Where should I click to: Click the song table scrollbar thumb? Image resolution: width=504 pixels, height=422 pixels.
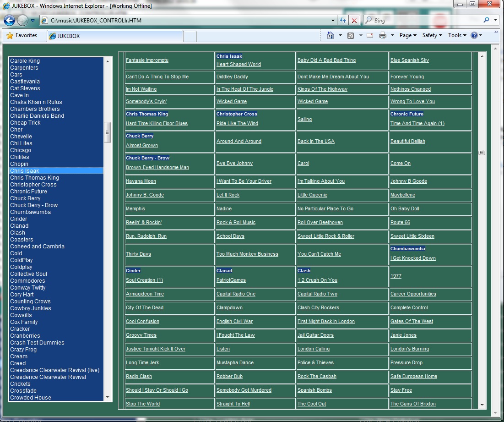(482, 153)
